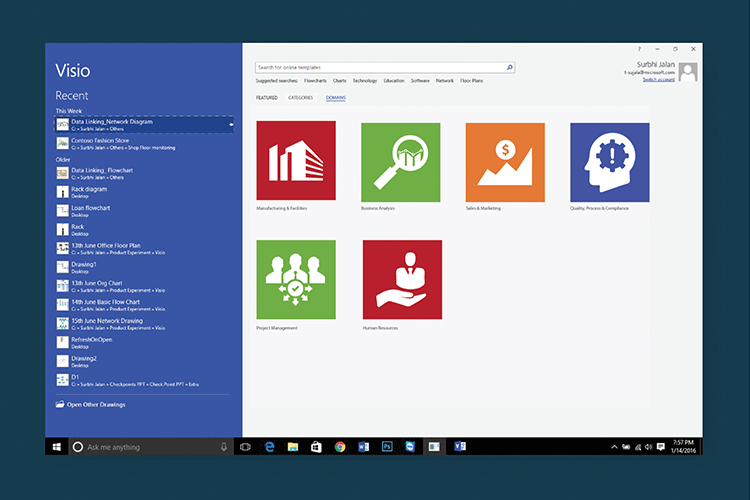Screen dimensions: 750x500
Task: Open Google Chrome from the taskbar
Action: [340, 447]
